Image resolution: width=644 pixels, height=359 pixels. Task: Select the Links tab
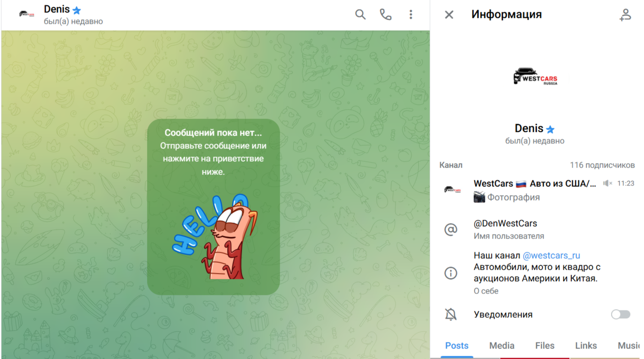point(586,346)
